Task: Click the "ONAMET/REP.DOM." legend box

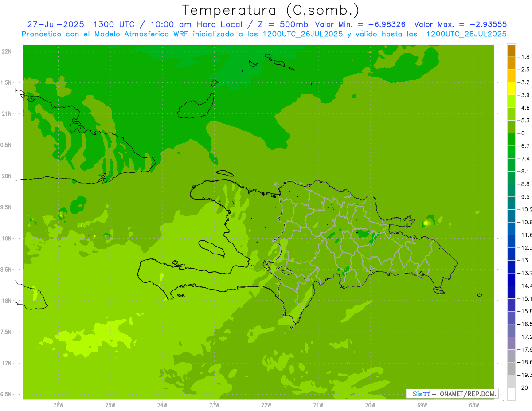Action: (x=452, y=394)
